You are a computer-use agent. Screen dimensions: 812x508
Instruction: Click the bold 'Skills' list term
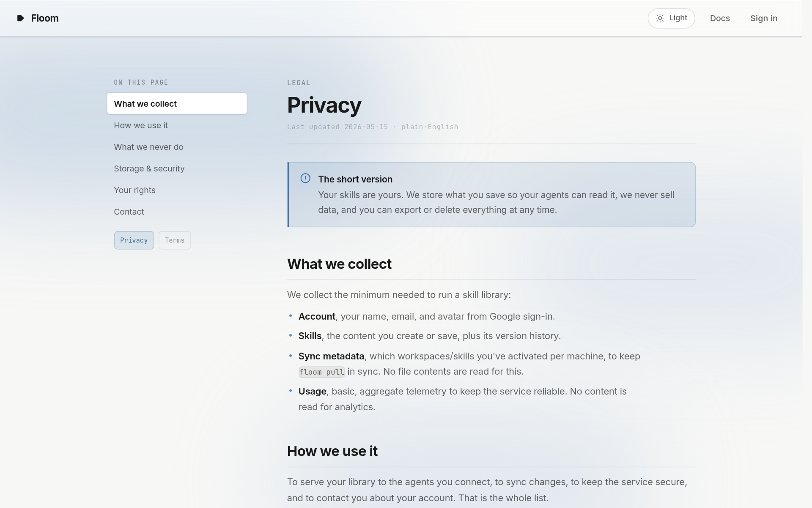(310, 336)
